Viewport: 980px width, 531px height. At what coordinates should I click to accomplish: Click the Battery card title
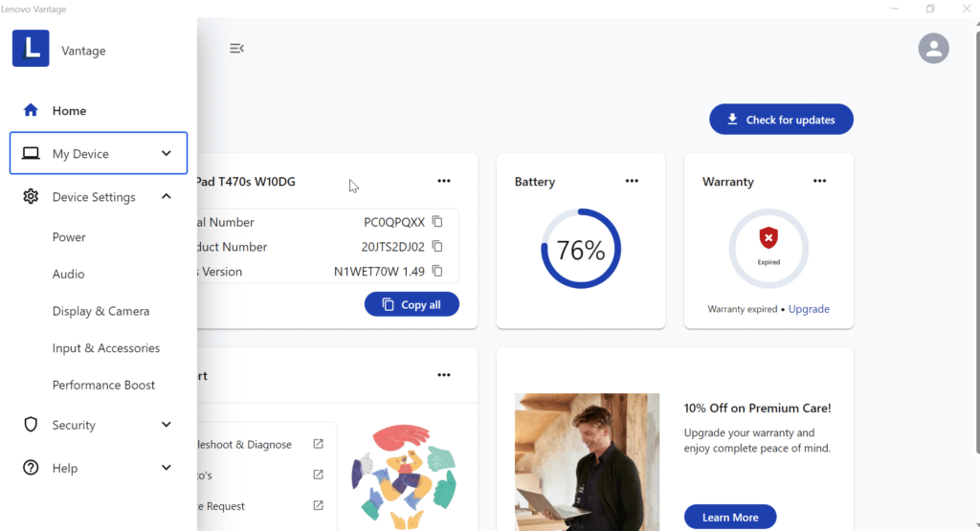pyautogui.click(x=535, y=182)
